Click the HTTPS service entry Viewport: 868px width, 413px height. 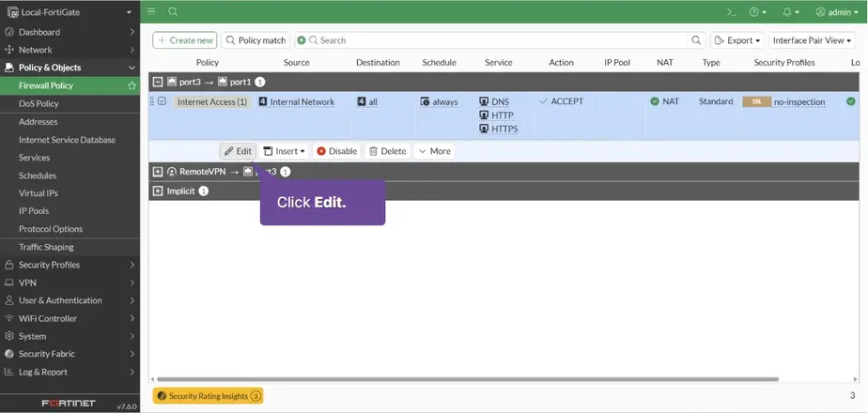coord(499,130)
